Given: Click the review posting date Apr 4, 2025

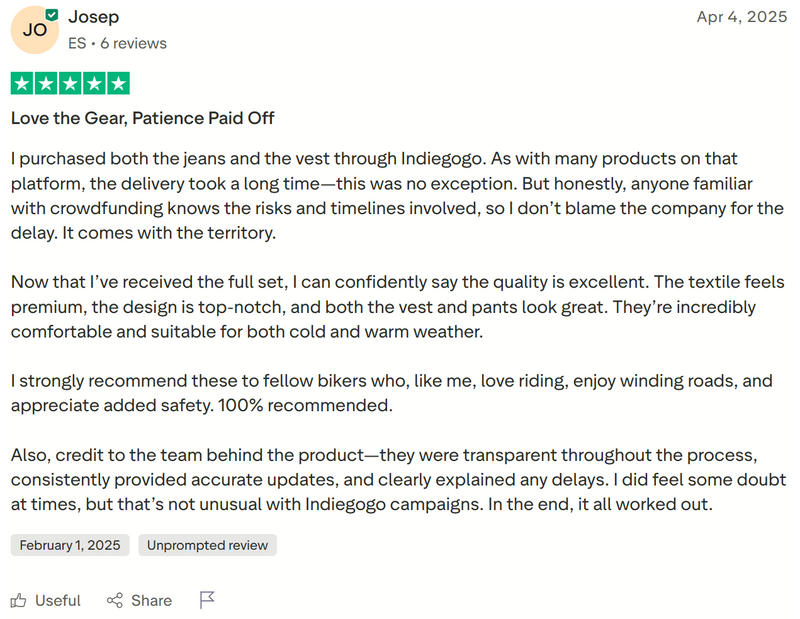Looking at the screenshot, I should 742,16.
